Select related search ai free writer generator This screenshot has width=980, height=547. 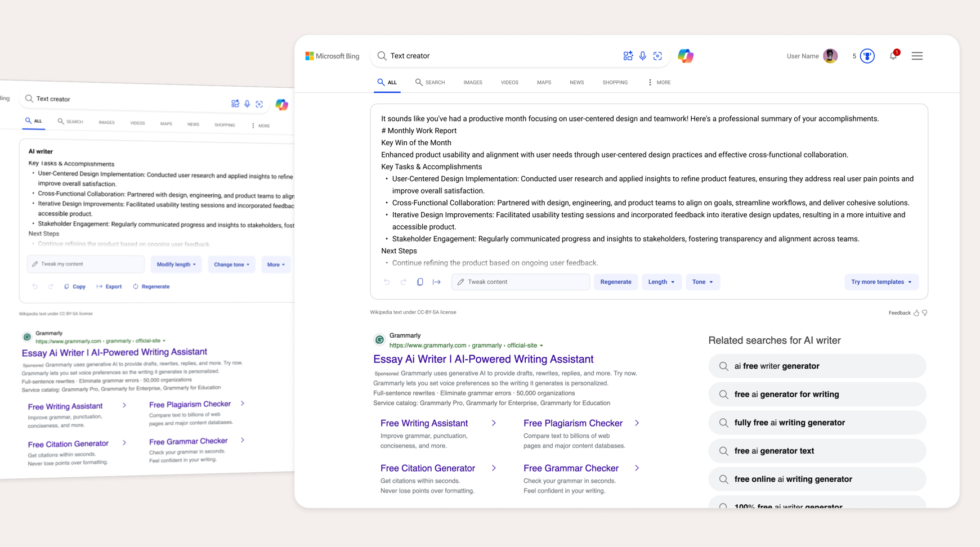pos(817,366)
